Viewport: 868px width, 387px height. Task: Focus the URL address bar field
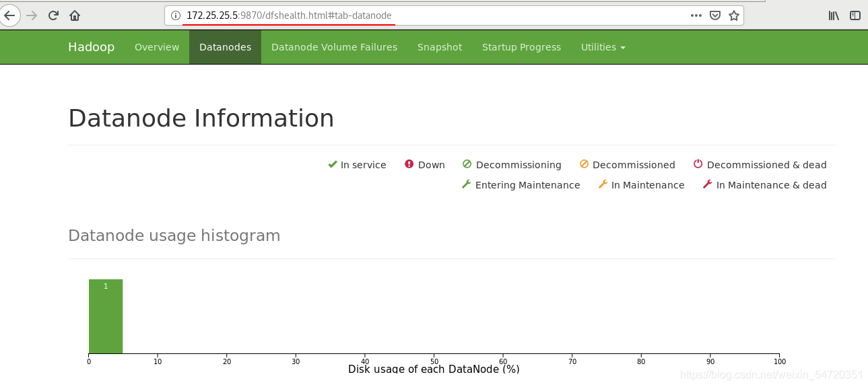tap(454, 15)
